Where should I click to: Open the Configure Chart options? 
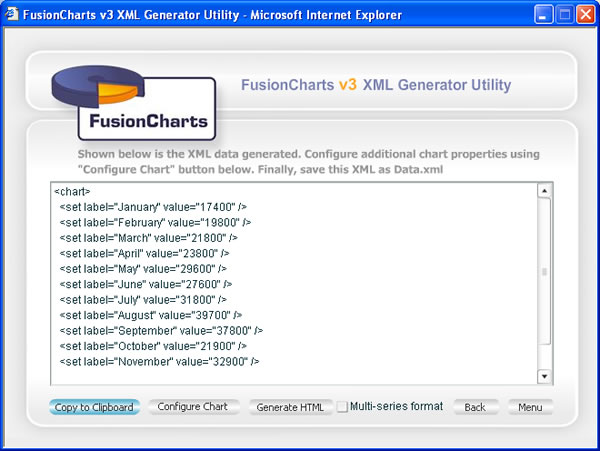pyautogui.click(x=193, y=407)
